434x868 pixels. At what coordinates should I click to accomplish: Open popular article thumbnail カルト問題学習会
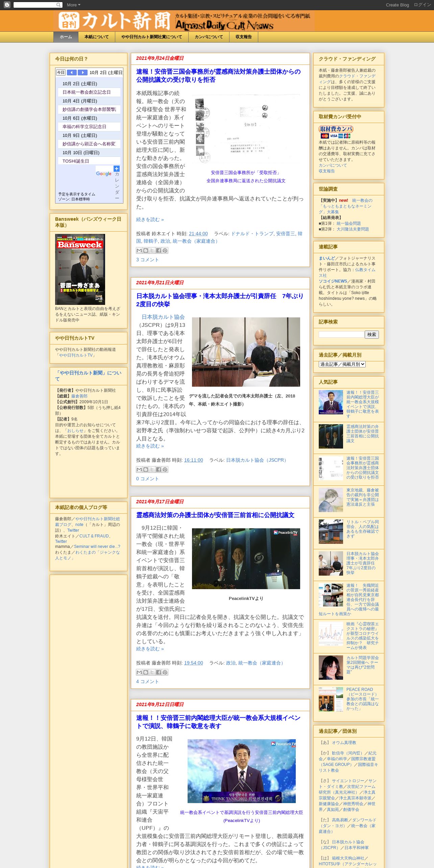click(x=331, y=668)
